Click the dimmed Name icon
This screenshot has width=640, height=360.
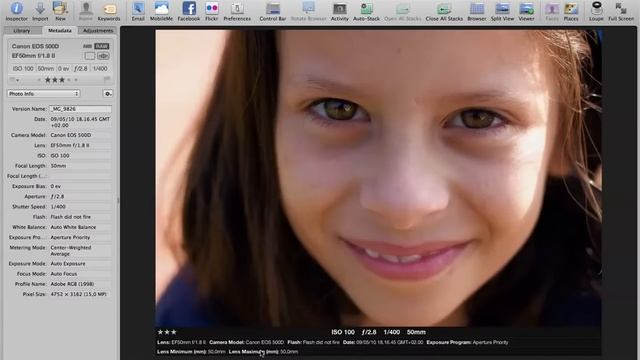point(86,8)
